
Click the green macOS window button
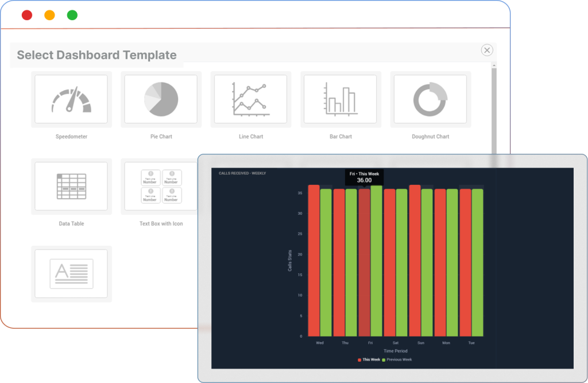tap(72, 16)
